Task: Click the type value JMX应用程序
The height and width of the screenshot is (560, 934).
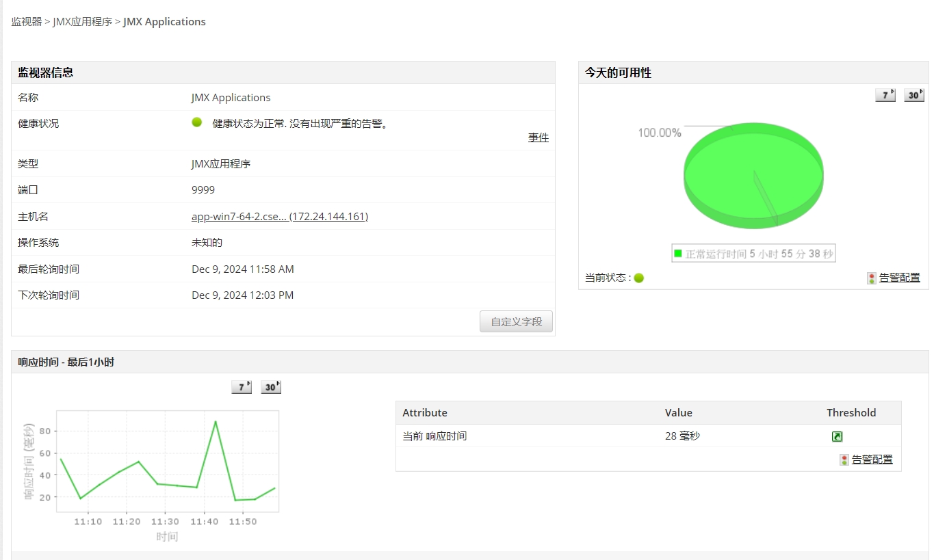Action: [x=221, y=163]
